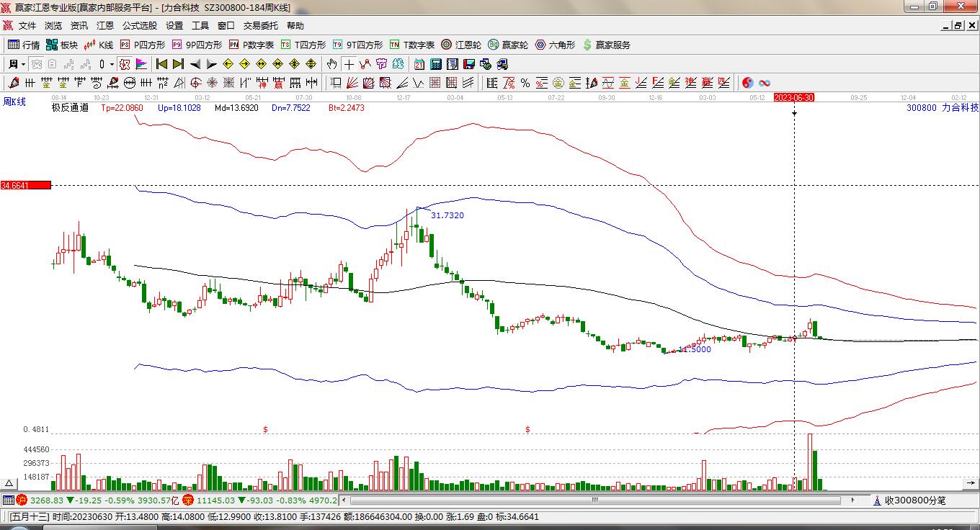Toggle the 权 price adjustment button
980x530 pixels.
tap(124, 64)
